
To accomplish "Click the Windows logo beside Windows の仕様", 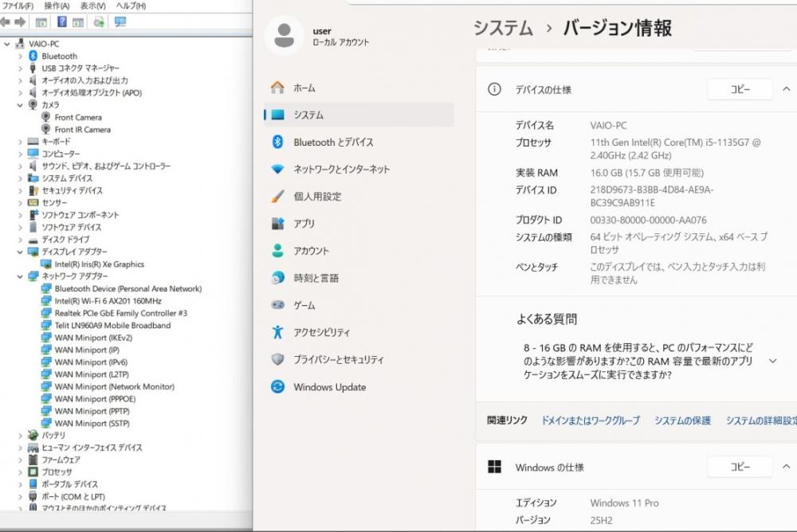I will (x=494, y=467).
